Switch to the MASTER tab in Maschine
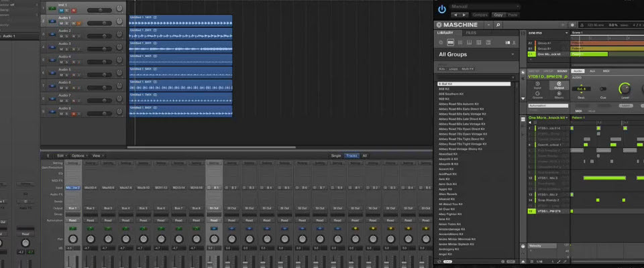 click(x=535, y=71)
